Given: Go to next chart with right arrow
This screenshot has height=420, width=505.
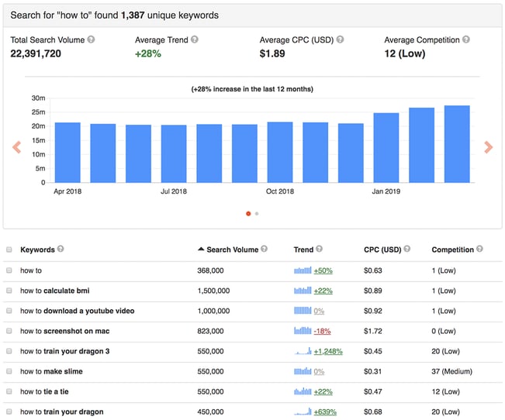Looking at the screenshot, I should click(488, 147).
